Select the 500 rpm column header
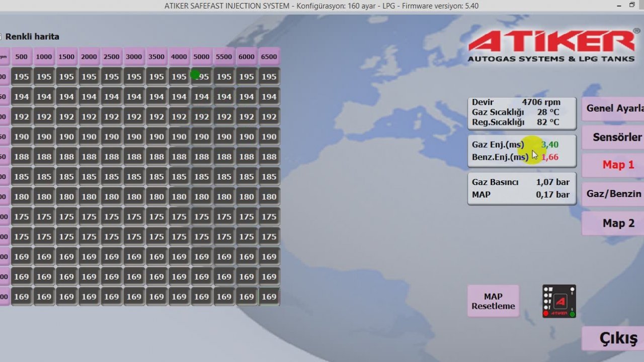The image size is (644, 362). click(x=22, y=57)
